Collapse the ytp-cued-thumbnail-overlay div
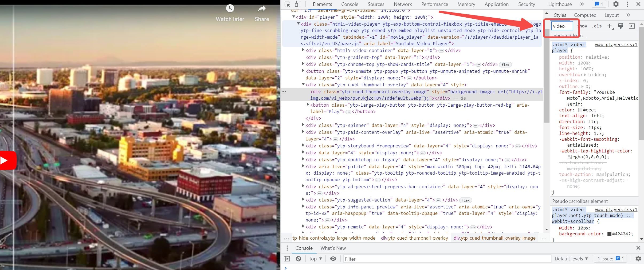644x270 pixels. (303, 84)
